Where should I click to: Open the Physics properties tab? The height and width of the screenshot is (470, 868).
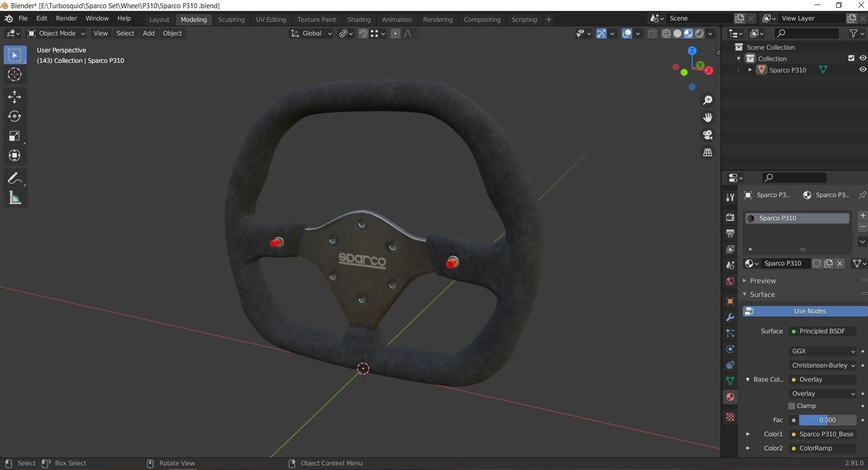coord(730,349)
